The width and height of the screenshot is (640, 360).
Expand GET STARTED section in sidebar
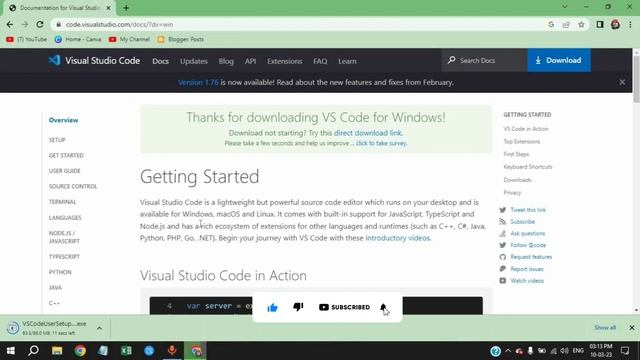click(66, 155)
